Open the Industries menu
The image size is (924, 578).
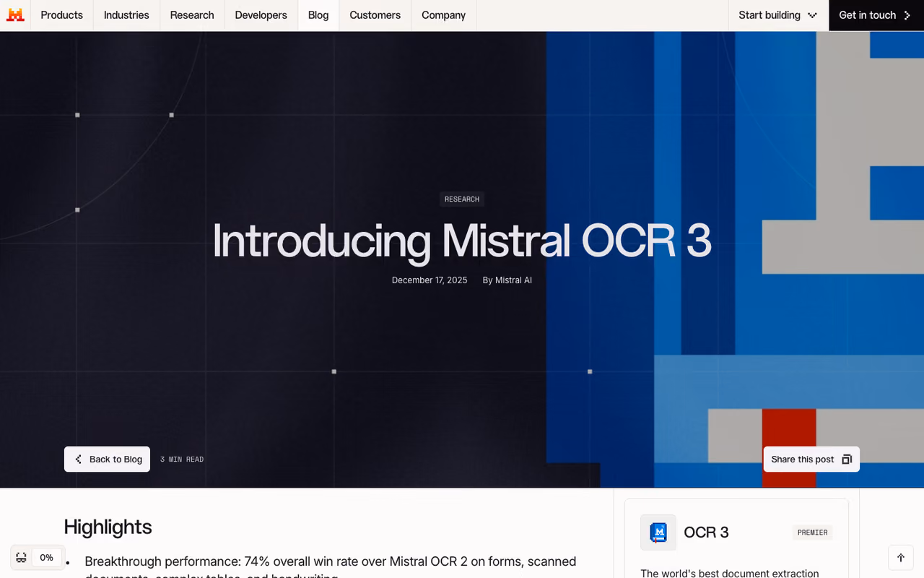coord(126,15)
